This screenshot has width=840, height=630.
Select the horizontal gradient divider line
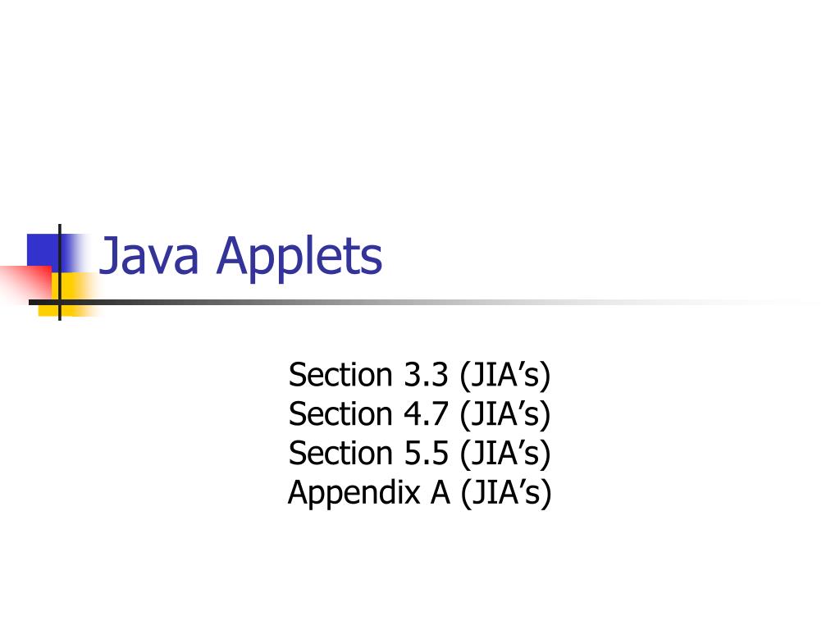tap(423, 303)
